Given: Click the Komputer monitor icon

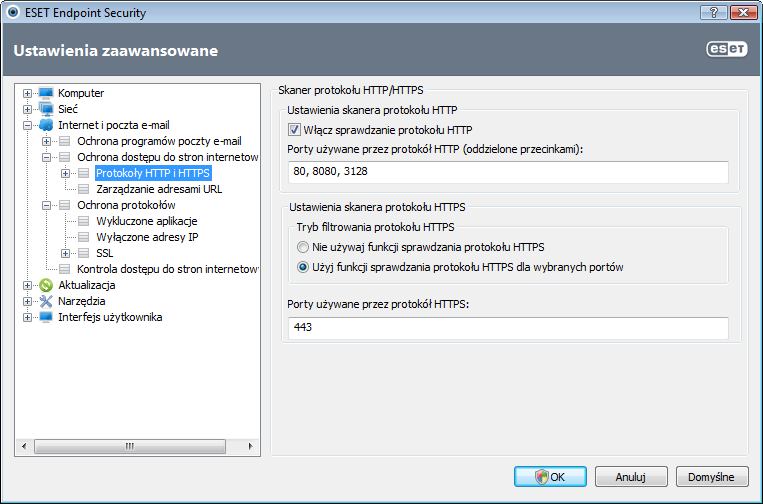Looking at the screenshot, I should (46, 93).
